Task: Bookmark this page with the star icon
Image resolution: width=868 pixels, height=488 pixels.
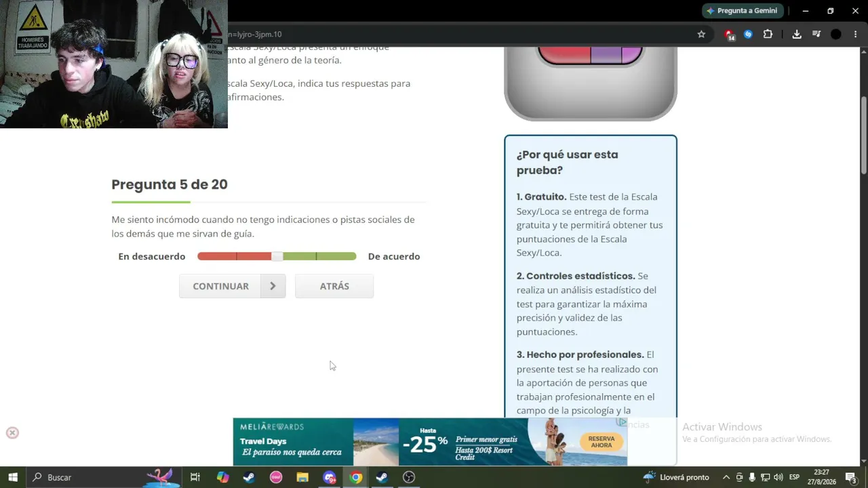Action: coord(701,34)
